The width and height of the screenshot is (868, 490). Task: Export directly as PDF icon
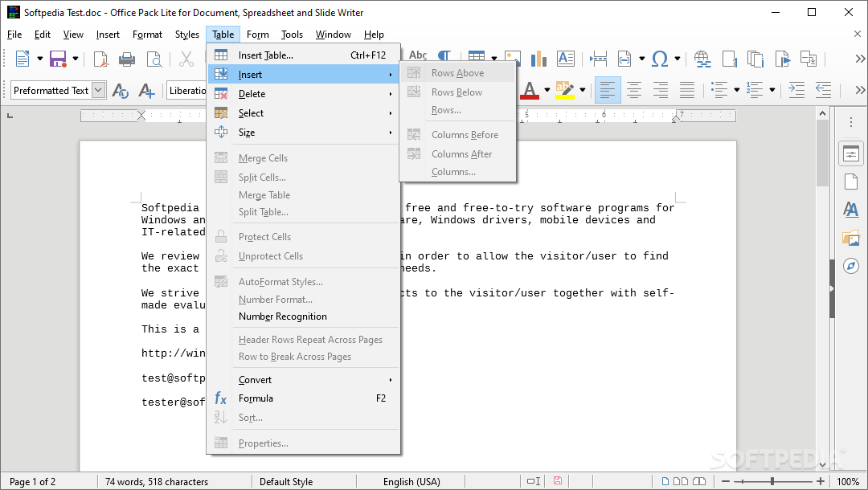pyautogui.click(x=100, y=59)
